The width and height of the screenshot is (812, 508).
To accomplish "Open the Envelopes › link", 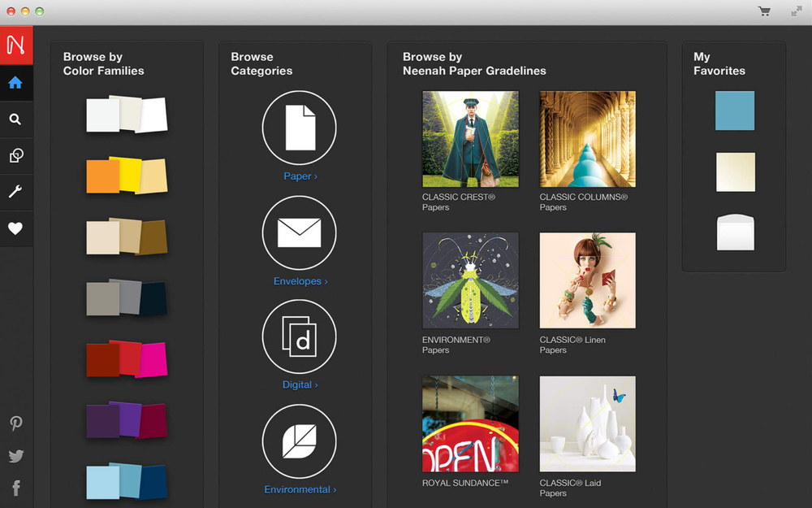I will [300, 281].
